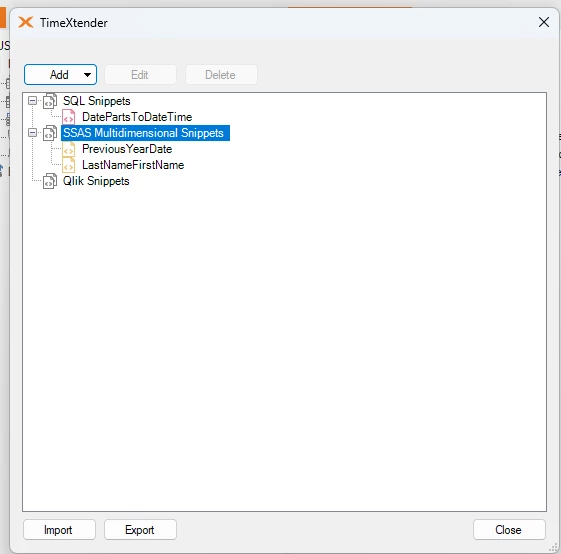
Task: Open the Add button dropdown arrow
Action: click(x=87, y=75)
